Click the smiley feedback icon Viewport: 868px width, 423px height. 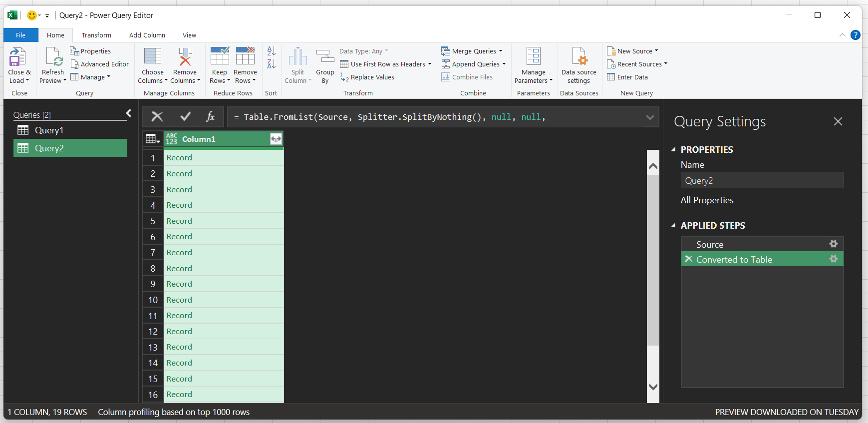(x=32, y=15)
